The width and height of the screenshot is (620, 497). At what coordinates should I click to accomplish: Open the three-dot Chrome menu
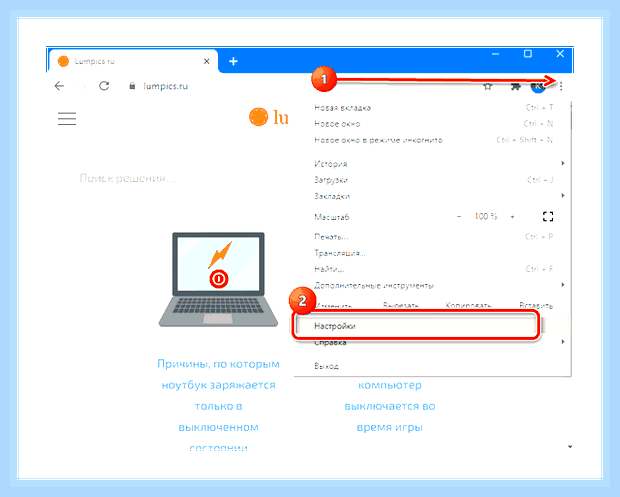click(x=561, y=86)
